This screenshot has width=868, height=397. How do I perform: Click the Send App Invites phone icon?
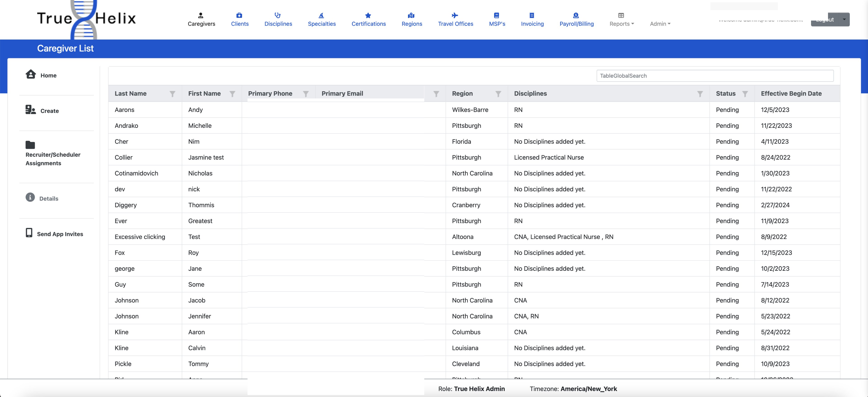29,233
